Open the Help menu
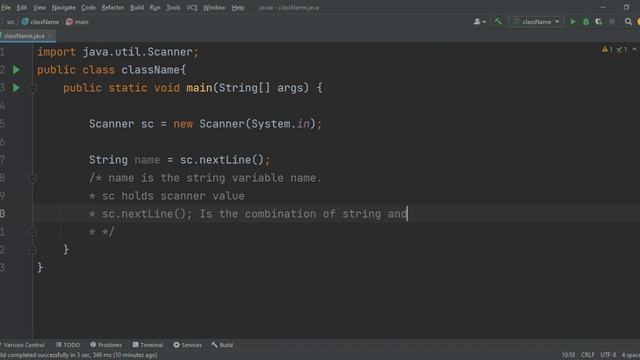This screenshot has width=640, height=360. point(238,7)
